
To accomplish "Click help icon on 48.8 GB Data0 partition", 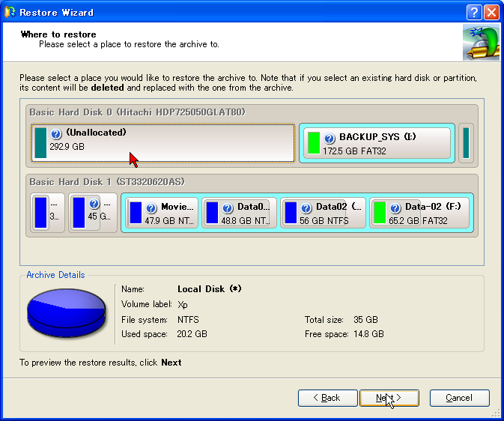I will 226,208.
